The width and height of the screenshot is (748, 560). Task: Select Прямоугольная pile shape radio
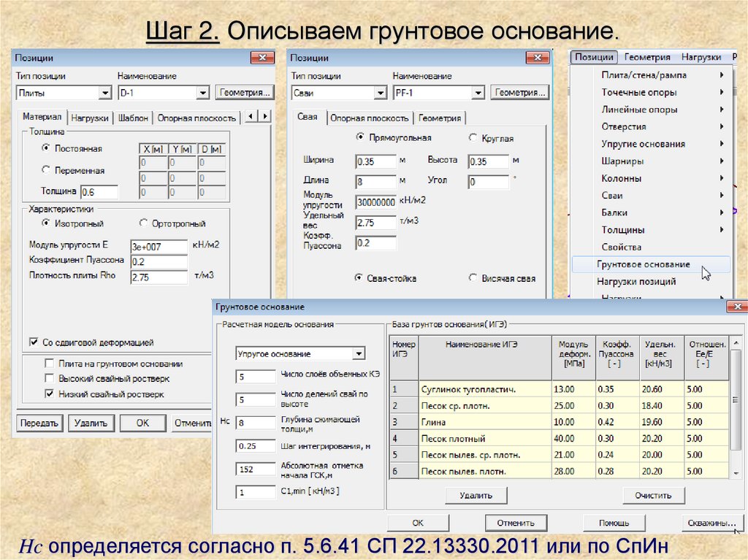coord(360,137)
